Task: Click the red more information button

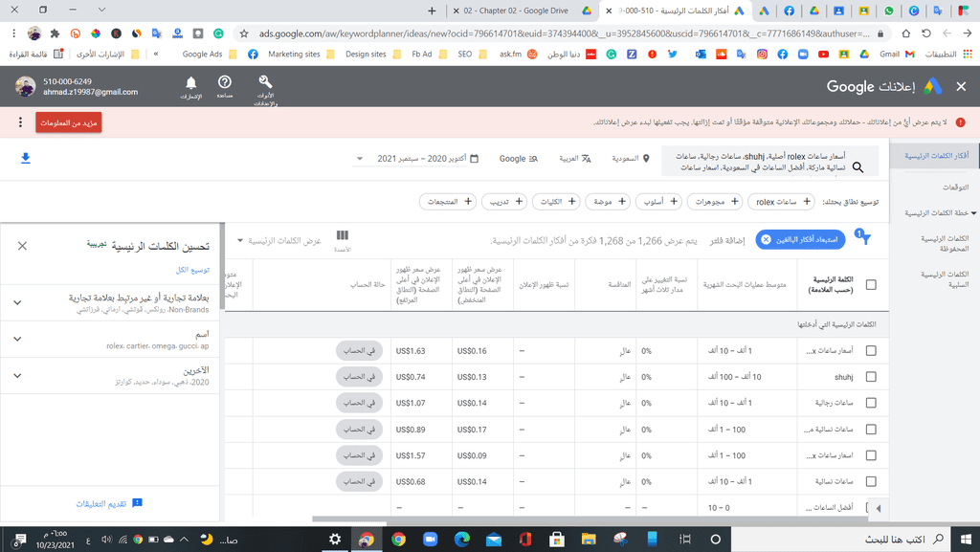Action: [69, 123]
